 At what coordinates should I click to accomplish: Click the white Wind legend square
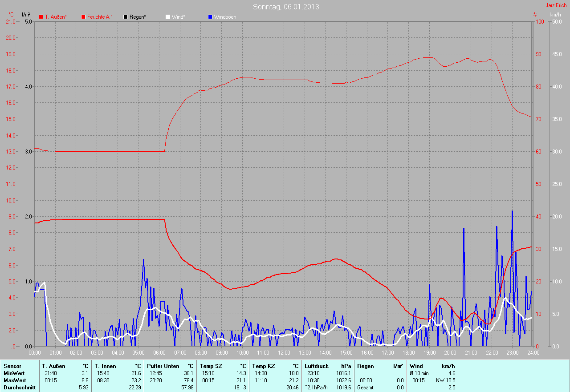168,17
